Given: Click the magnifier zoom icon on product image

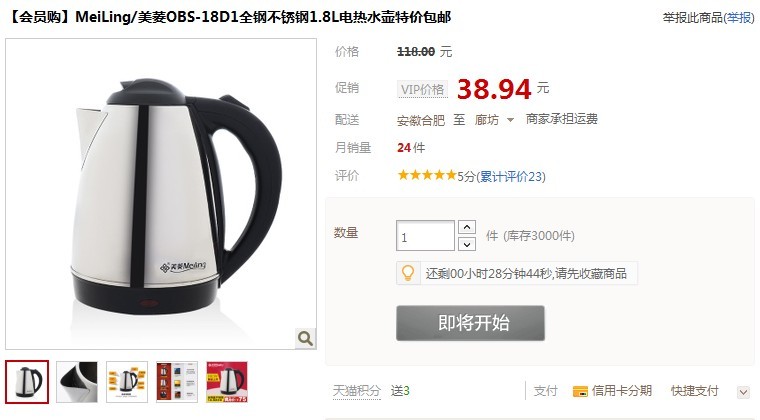Looking at the screenshot, I should 305,338.
